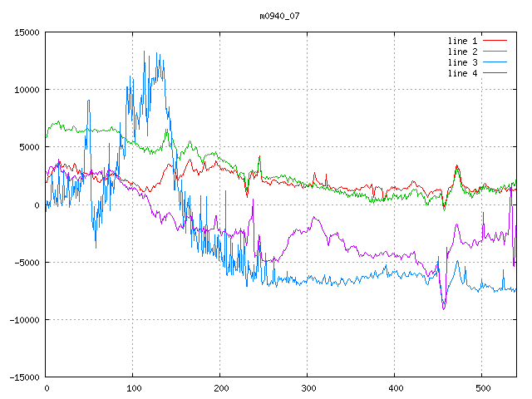Click the blue line 3 legend sample

[x=495, y=62]
